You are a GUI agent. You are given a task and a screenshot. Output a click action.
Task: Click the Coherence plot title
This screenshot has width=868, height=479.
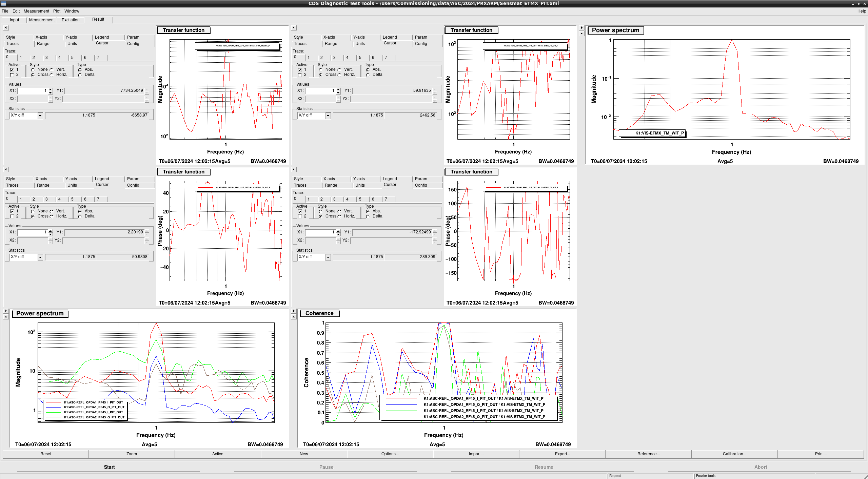pyautogui.click(x=319, y=313)
